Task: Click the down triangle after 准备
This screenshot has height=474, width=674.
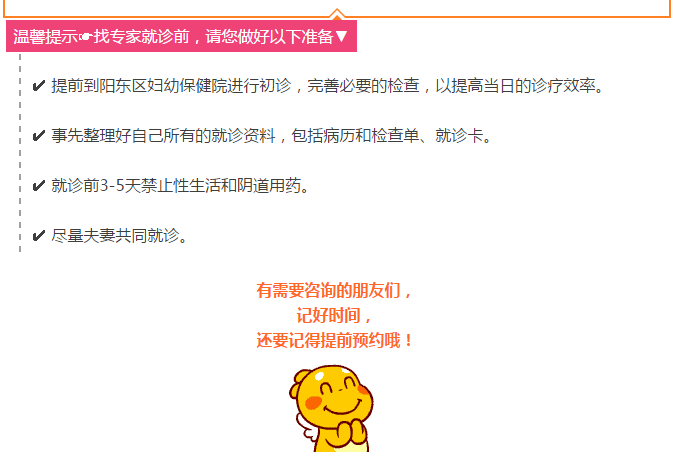Action: 341,36
